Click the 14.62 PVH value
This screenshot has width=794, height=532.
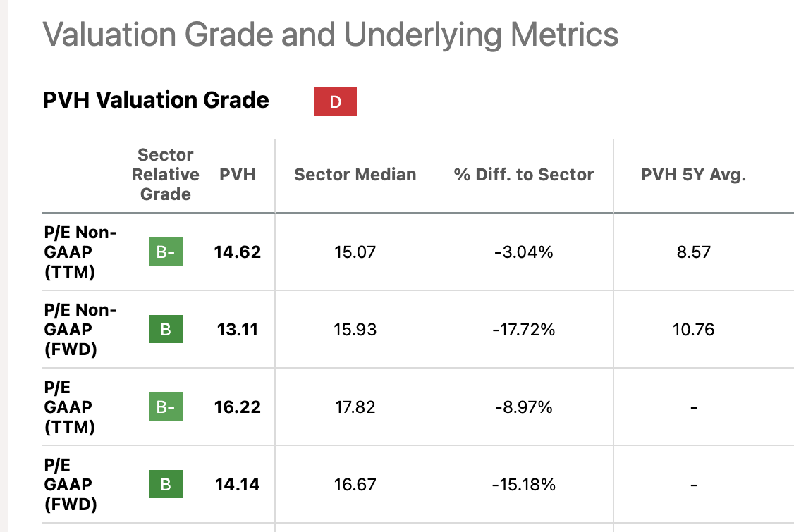pyautogui.click(x=238, y=252)
